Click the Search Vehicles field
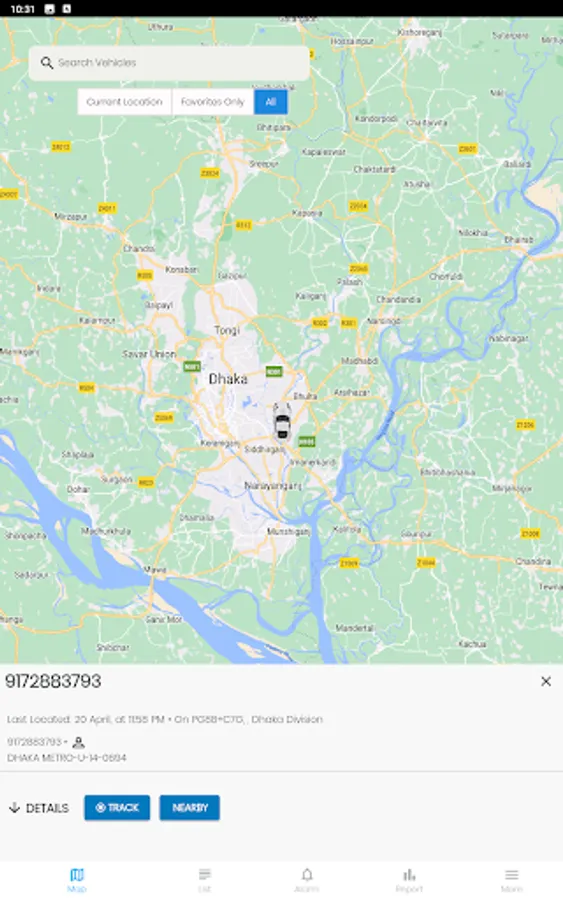The image size is (563, 900). point(169,63)
